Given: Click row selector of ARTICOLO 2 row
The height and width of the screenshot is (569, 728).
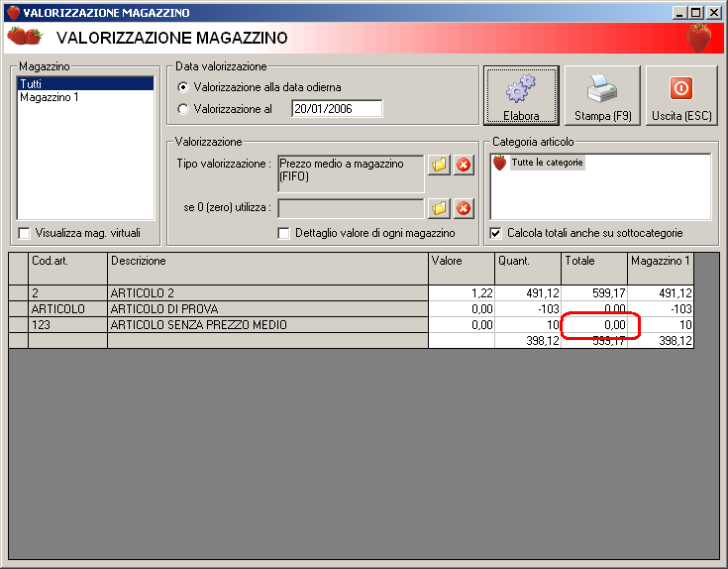Looking at the screenshot, I should pos(19,293).
